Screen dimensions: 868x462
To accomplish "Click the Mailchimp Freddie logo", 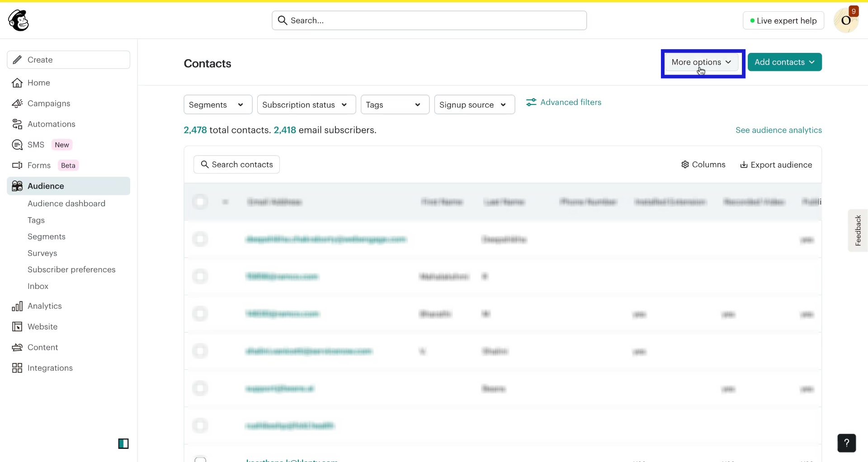I will pos(18,20).
